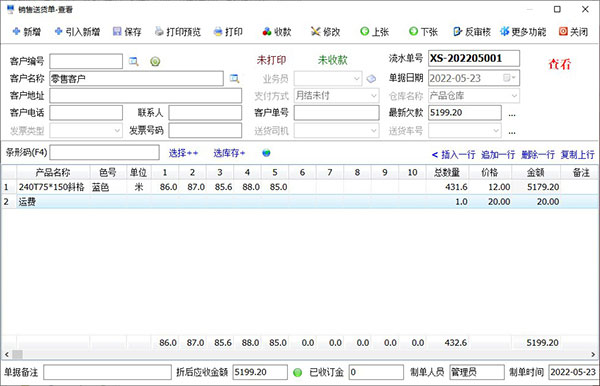Click the 复制上行 link
Image resolution: width=600 pixels, height=386 pixels.
(x=577, y=155)
